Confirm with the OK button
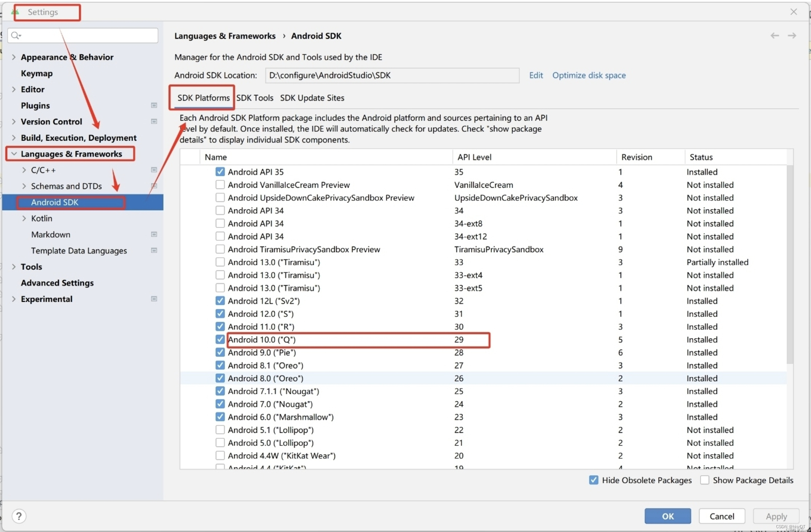811x532 pixels. pyautogui.click(x=668, y=516)
